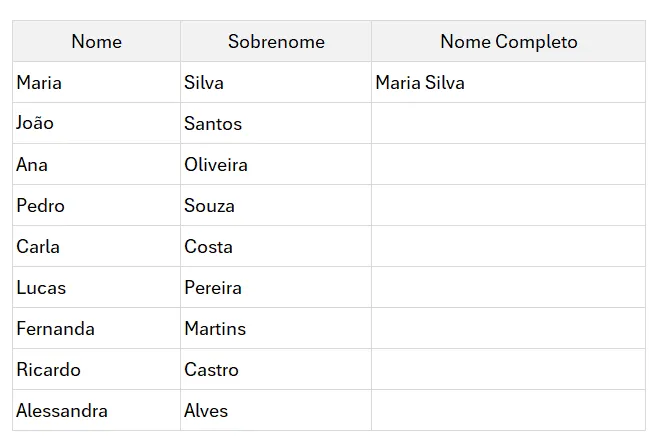The height and width of the screenshot is (441, 654).
Task: Select the João name cell
Action: [96, 123]
